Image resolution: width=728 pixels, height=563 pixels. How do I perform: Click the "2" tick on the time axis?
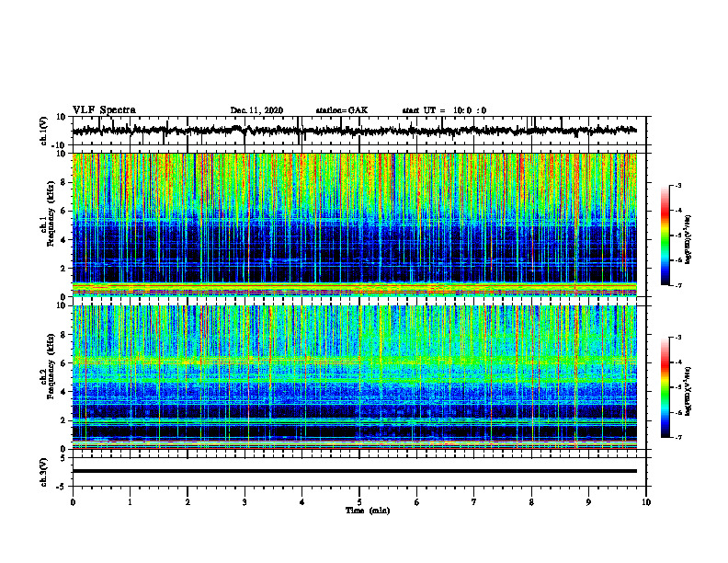(188, 502)
